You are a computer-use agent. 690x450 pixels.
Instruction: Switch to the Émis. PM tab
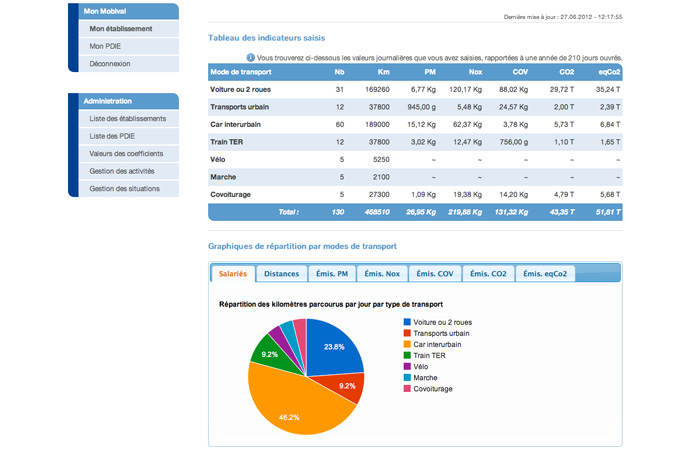[330, 273]
